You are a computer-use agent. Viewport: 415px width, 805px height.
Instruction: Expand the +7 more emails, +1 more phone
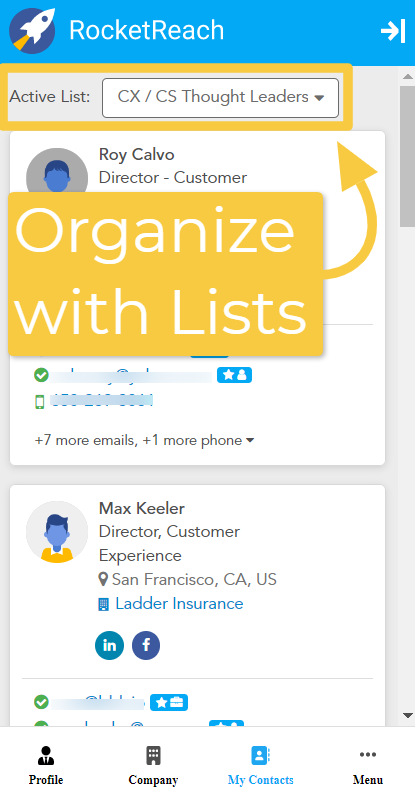pos(144,440)
